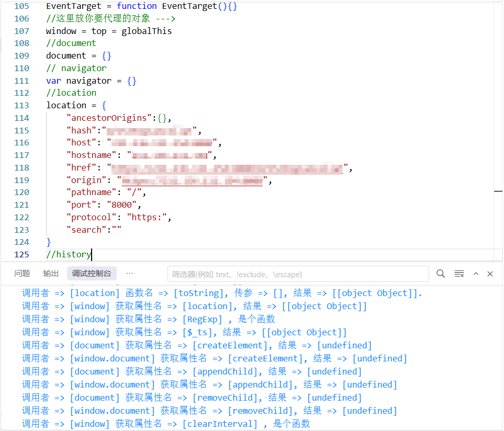Click the search icon in debug console

[x=441, y=274]
